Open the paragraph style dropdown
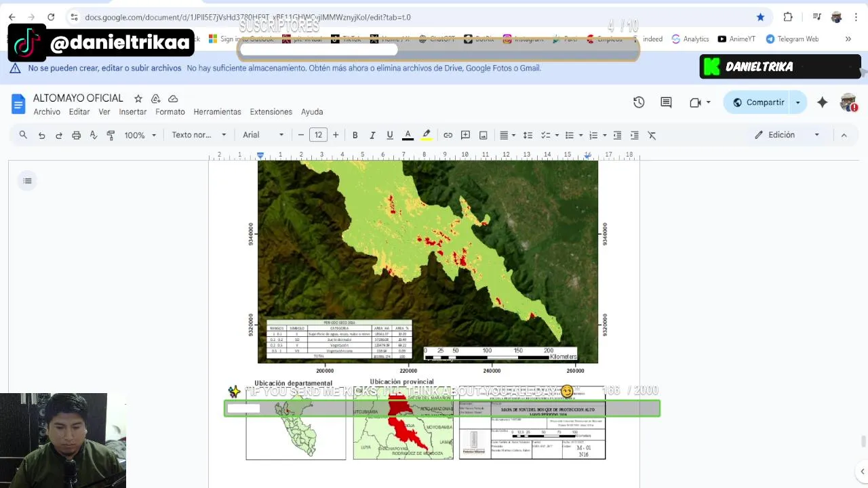Screen dimensions: 868x488 199,135
